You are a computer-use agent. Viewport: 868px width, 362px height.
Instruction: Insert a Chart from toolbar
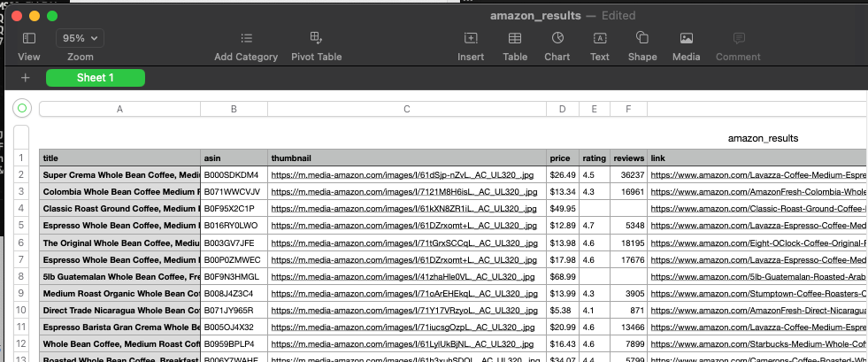click(x=557, y=38)
